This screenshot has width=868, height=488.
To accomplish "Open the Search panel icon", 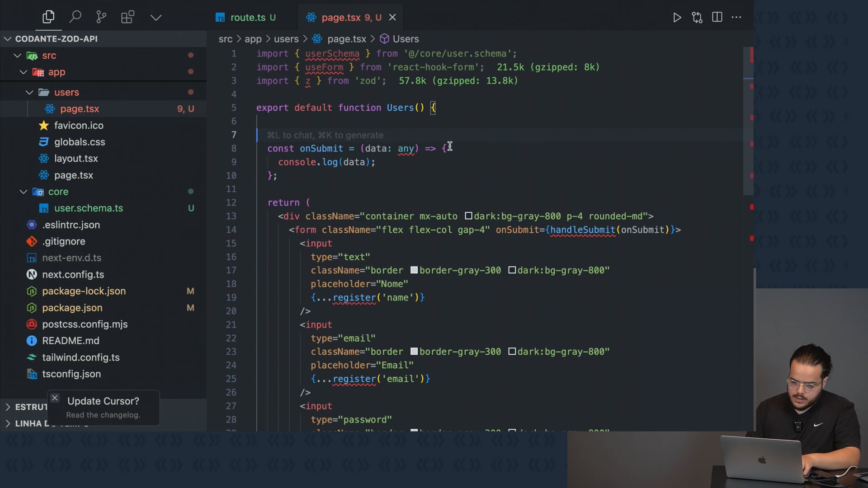I will pos(75,17).
